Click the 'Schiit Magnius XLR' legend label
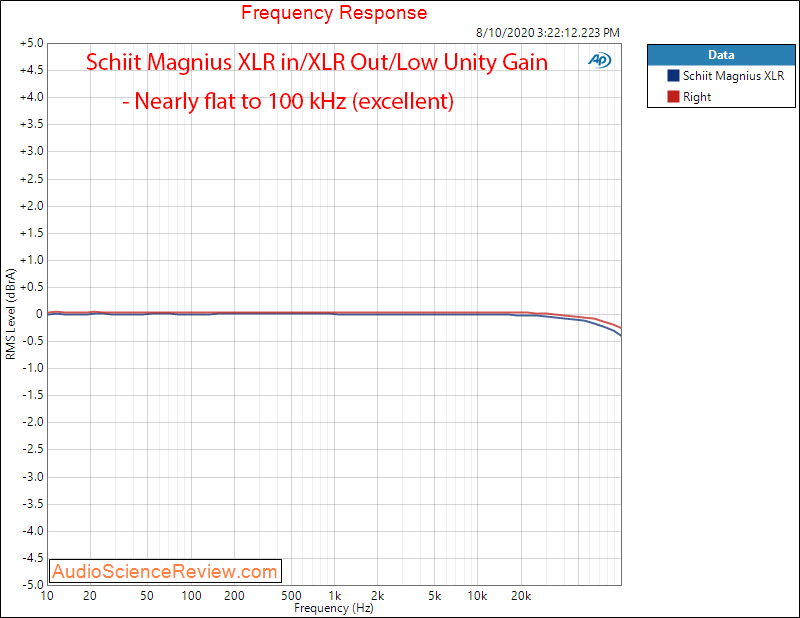The height and width of the screenshot is (618, 800). coord(733,76)
